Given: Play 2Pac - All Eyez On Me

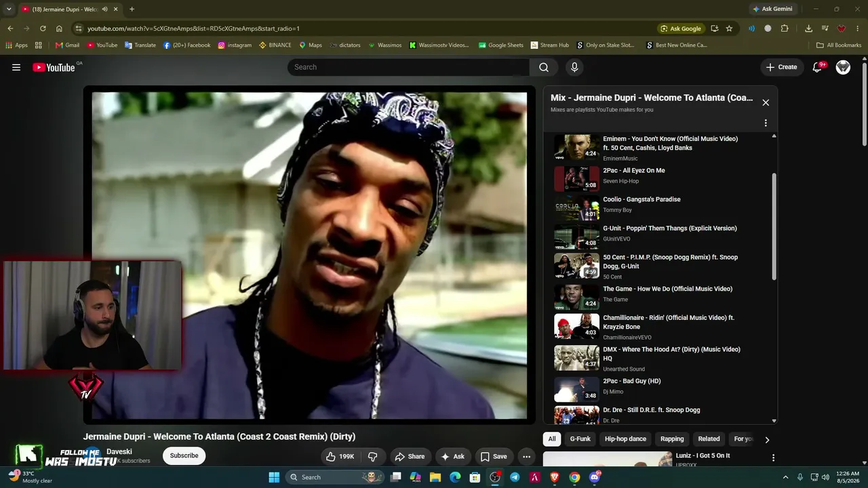Looking at the screenshot, I should (661, 177).
